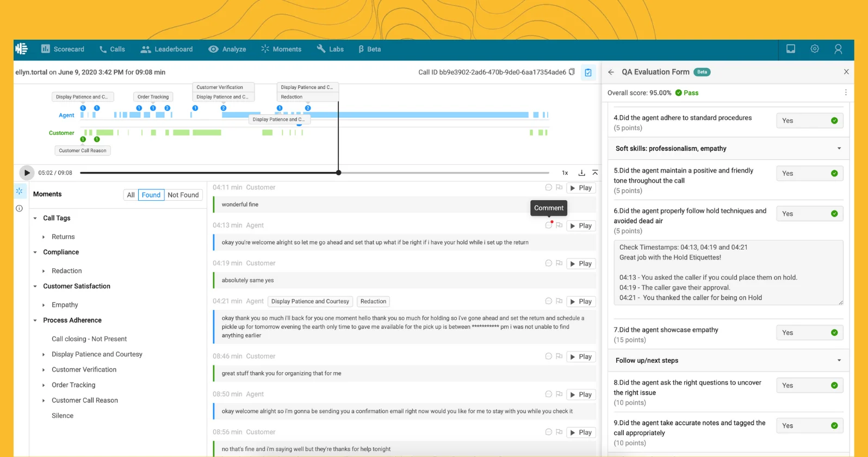
Task: Add comment on 04:19 Customer line
Action: point(549,263)
